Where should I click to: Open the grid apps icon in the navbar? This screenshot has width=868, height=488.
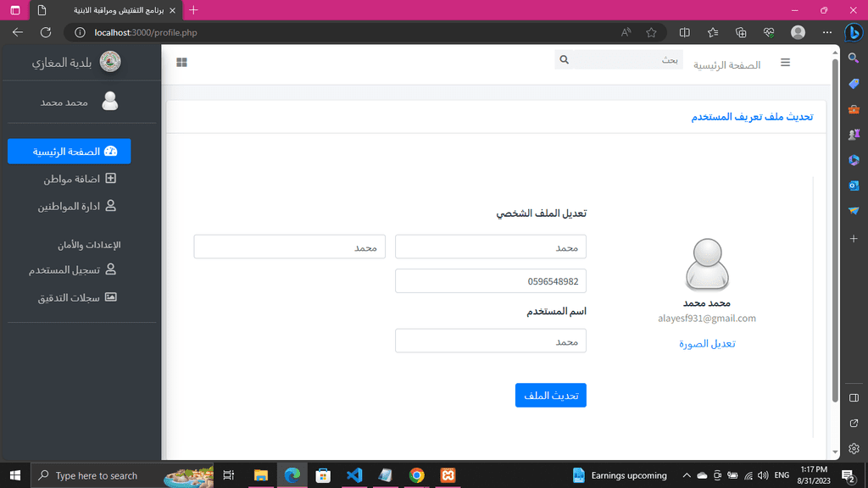point(181,63)
